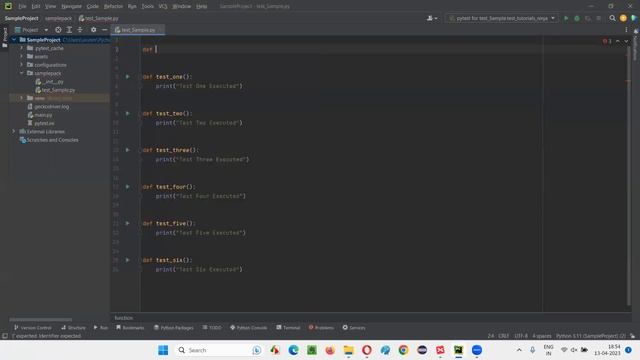
Task: Collapse the samplepack folder
Action: 22,73
